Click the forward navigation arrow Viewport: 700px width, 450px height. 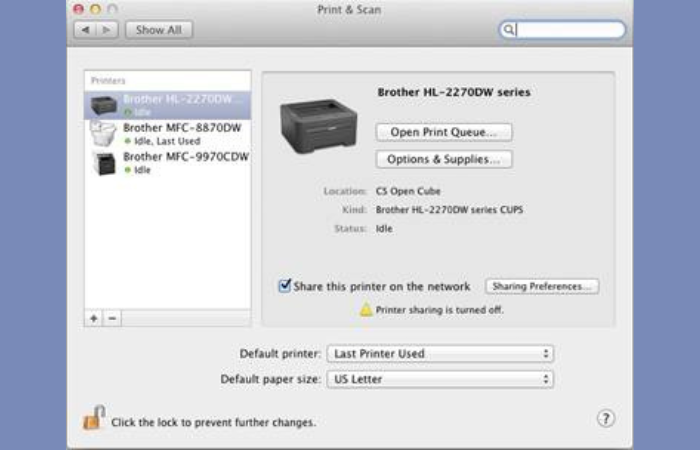click(x=107, y=30)
